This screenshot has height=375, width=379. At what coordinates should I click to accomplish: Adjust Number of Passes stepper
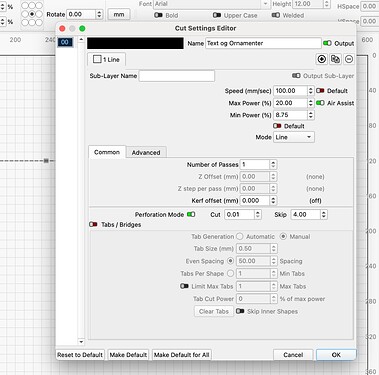pos(273,164)
